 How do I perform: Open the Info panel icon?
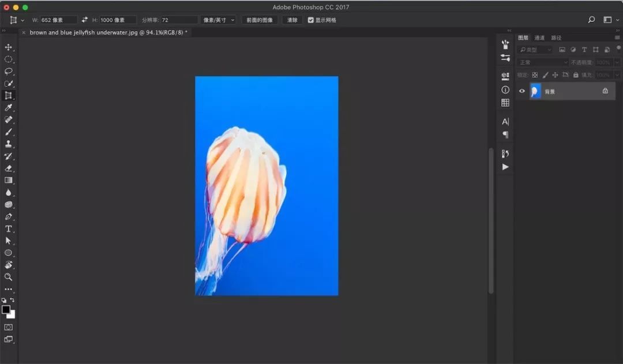[x=505, y=89]
